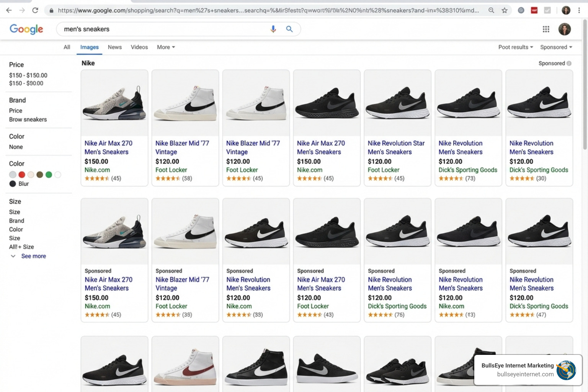Switch to the Images tab
Viewport: 588px width, 392px height.
90,47
